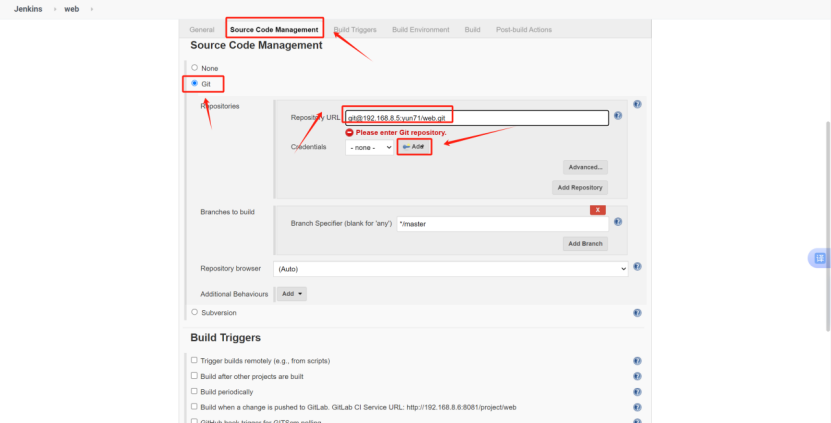Image resolution: width=831 pixels, height=423 pixels.
Task: Jump to the Build tab
Action: (472, 30)
